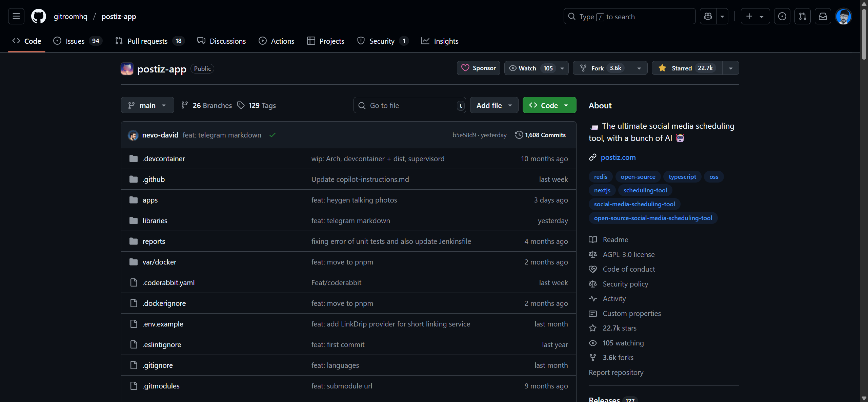Open the issues inbox circle-dot icon in header
Screen dimensions: 868x402
pyautogui.click(x=782, y=16)
